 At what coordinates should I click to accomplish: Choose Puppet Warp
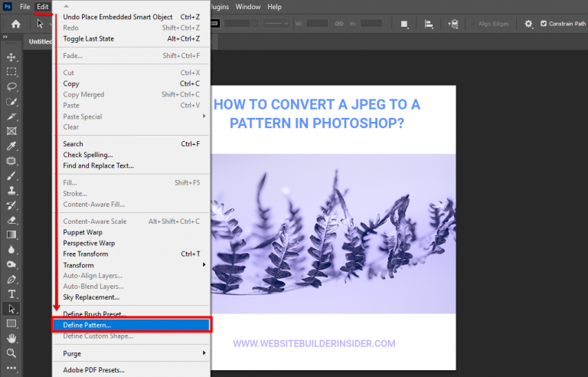[x=131, y=232]
